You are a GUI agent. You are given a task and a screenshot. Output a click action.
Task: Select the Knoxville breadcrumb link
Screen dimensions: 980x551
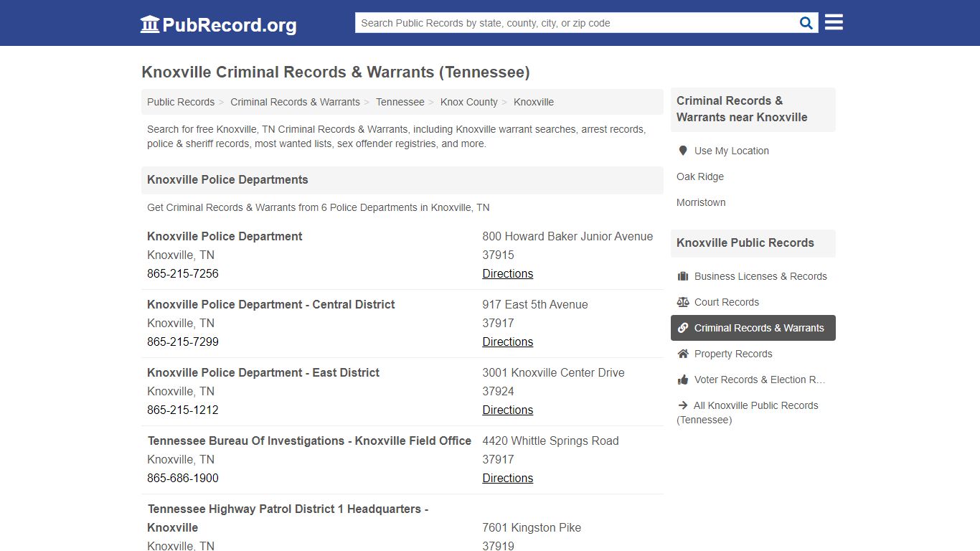point(534,102)
